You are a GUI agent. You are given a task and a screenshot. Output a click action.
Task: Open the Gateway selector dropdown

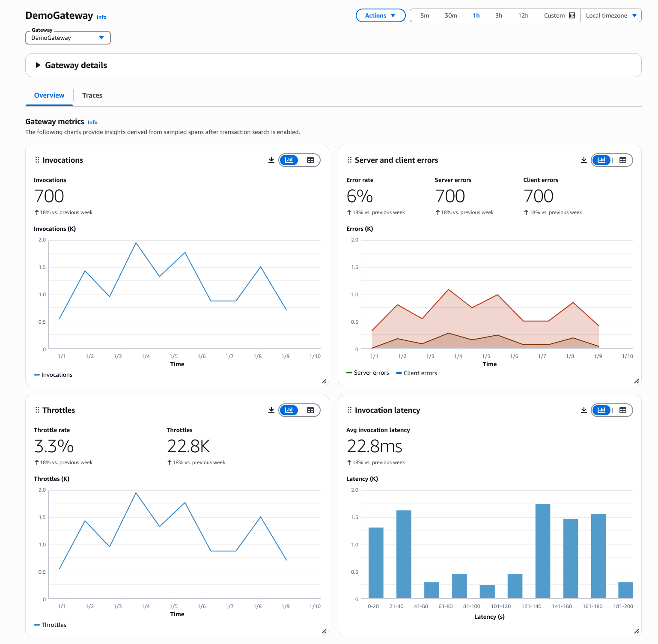coord(68,38)
